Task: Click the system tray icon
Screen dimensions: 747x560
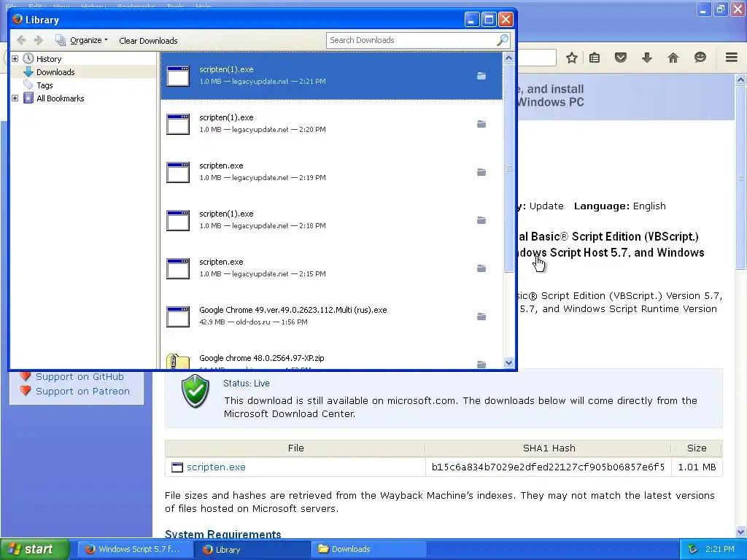Action: 693,550
